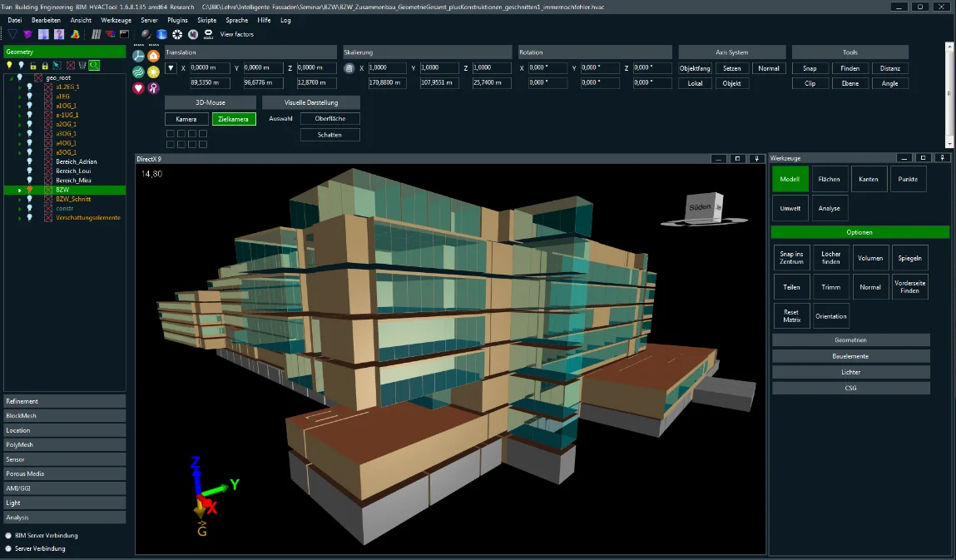Open the rainbow heat-map toolbar icon
Image resolution: width=956 pixels, height=560 pixels.
75,34
